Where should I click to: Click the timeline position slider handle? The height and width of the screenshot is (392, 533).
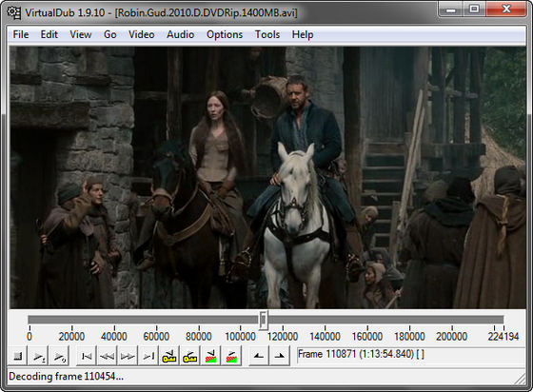click(x=263, y=320)
